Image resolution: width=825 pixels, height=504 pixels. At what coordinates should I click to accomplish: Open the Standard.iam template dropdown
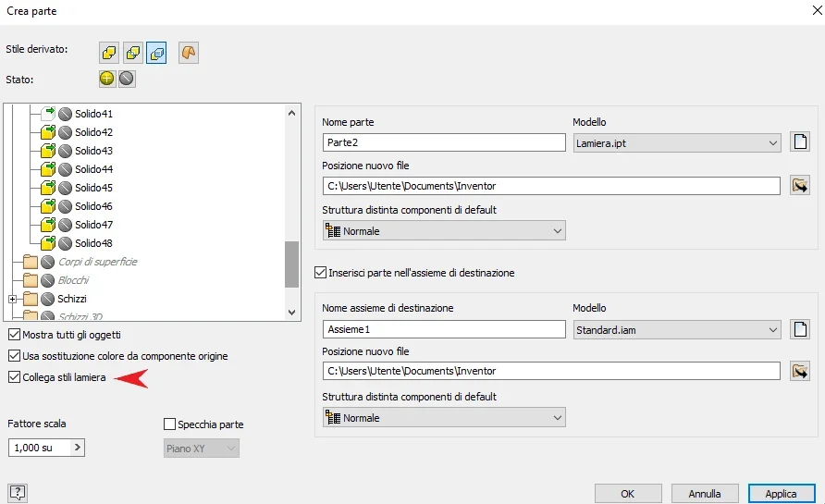[x=677, y=330]
